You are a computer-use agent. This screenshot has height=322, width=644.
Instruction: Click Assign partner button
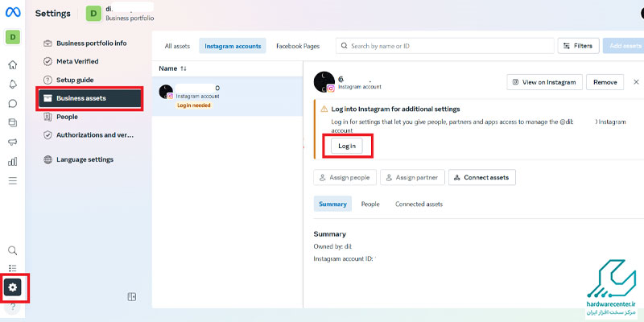[412, 177]
